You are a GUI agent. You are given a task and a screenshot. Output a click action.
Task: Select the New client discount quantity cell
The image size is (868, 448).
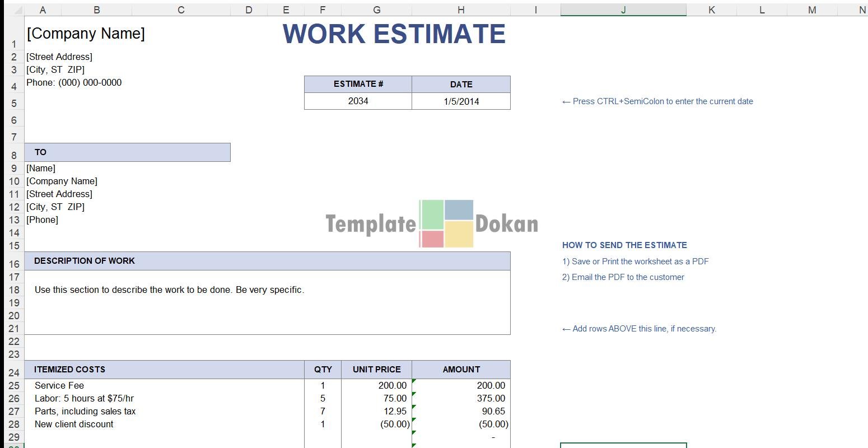pyautogui.click(x=323, y=424)
